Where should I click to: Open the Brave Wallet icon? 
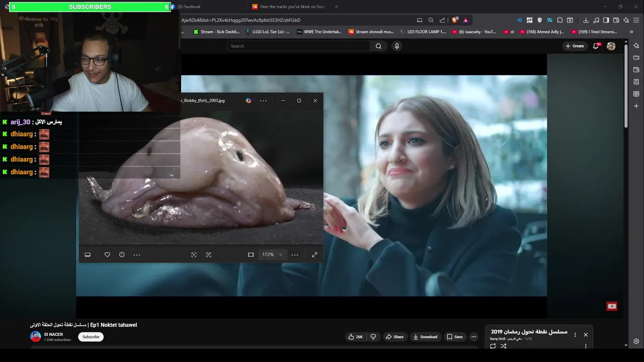616,20
